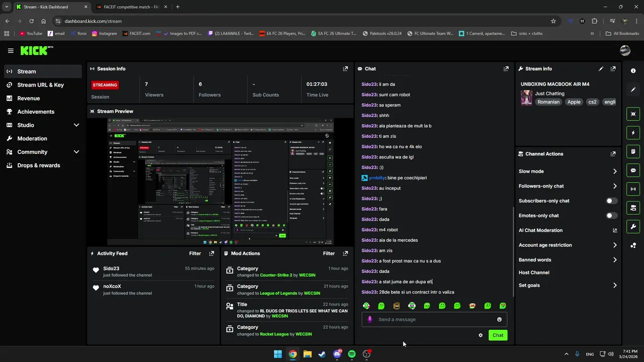
Task: Click the Send a message field
Action: (434, 319)
